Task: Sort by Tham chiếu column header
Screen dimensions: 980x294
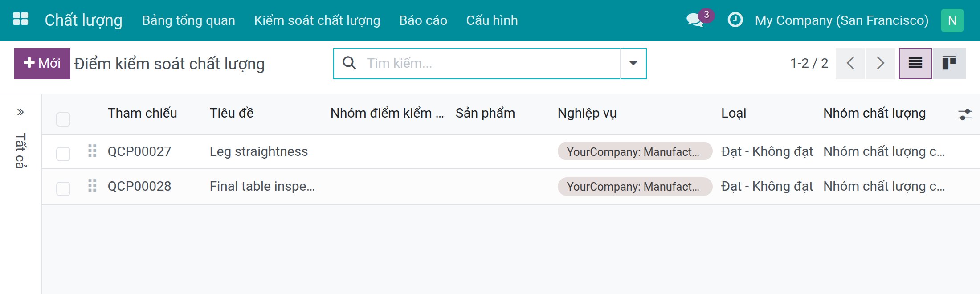Action: click(x=142, y=113)
